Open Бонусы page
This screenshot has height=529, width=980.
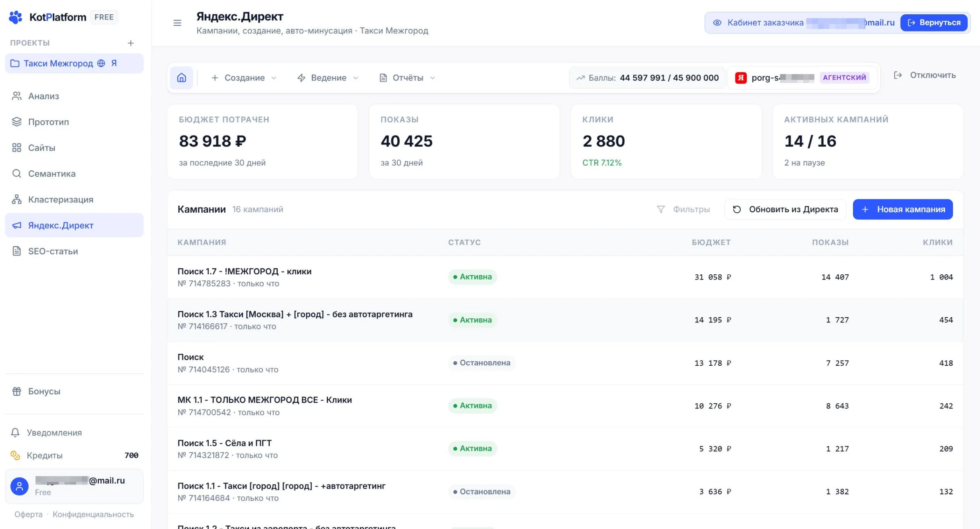(74, 391)
